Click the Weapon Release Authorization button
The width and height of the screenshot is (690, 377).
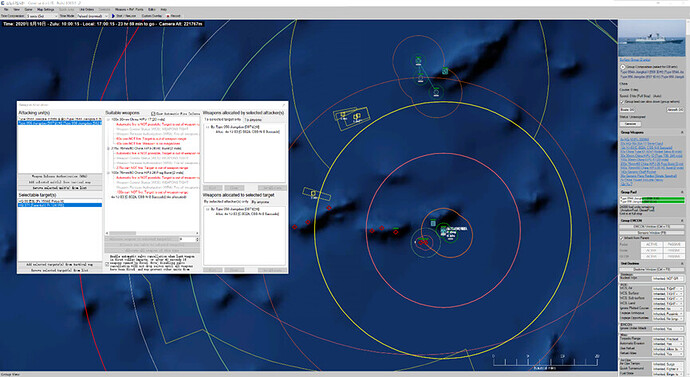click(60, 176)
